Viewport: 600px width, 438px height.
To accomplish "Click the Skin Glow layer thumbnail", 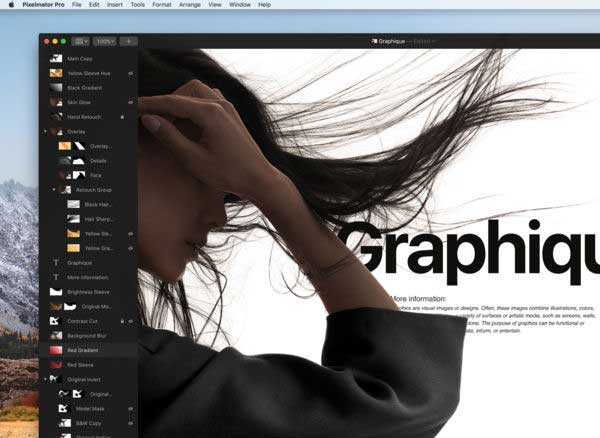I will (x=56, y=102).
